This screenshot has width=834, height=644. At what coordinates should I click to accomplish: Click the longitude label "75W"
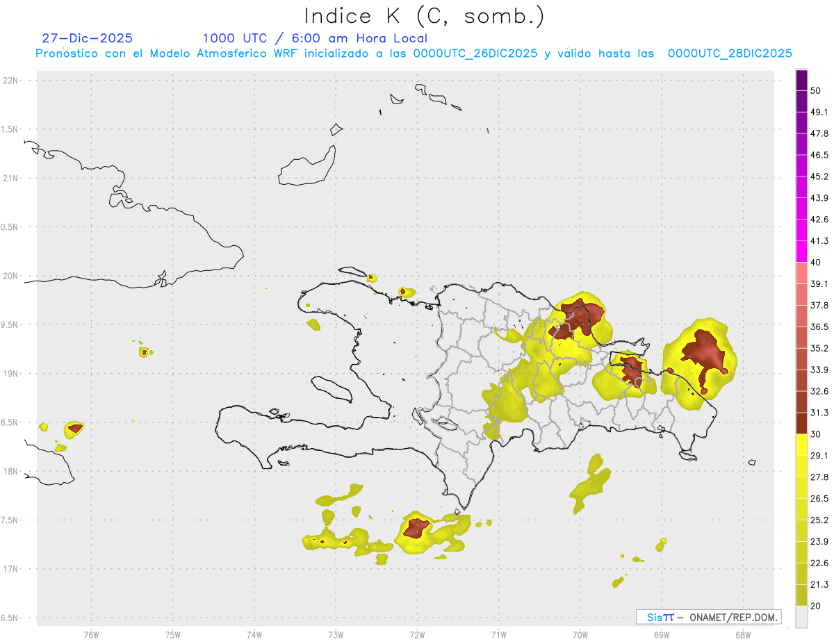[172, 635]
